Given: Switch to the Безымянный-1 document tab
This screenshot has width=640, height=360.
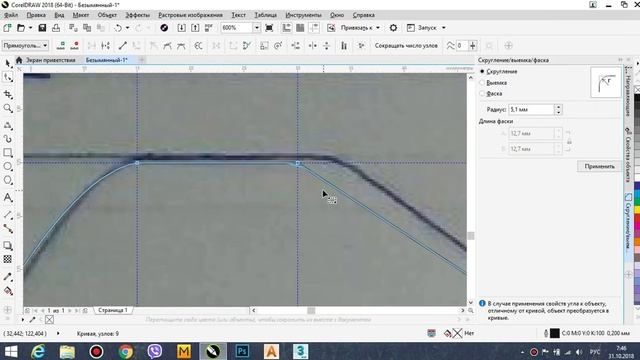Looking at the screenshot, I should pos(107,60).
